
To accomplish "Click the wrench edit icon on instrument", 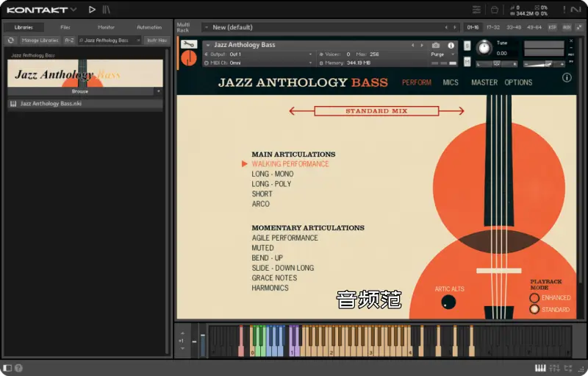I will tap(188, 44).
